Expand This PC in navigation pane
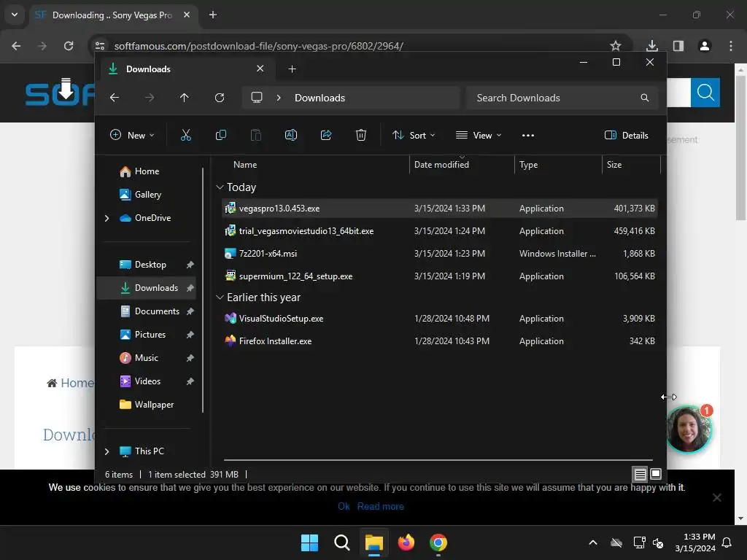Viewport: 747px width, 560px height. coord(107,451)
